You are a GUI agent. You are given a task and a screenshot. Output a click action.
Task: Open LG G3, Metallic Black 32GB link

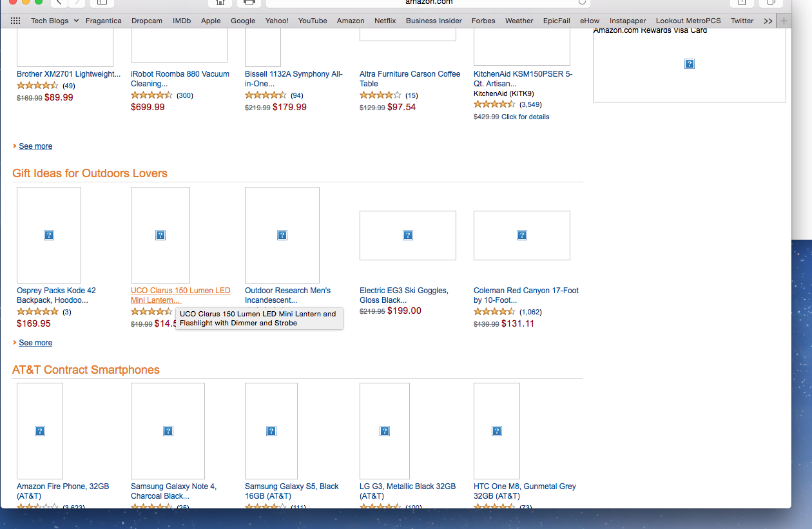pos(407,491)
